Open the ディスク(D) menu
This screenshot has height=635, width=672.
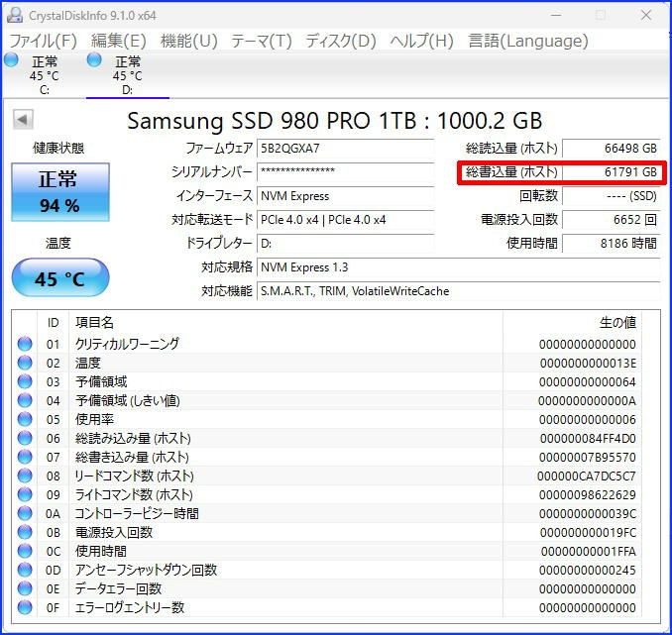(x=341, y=41)
